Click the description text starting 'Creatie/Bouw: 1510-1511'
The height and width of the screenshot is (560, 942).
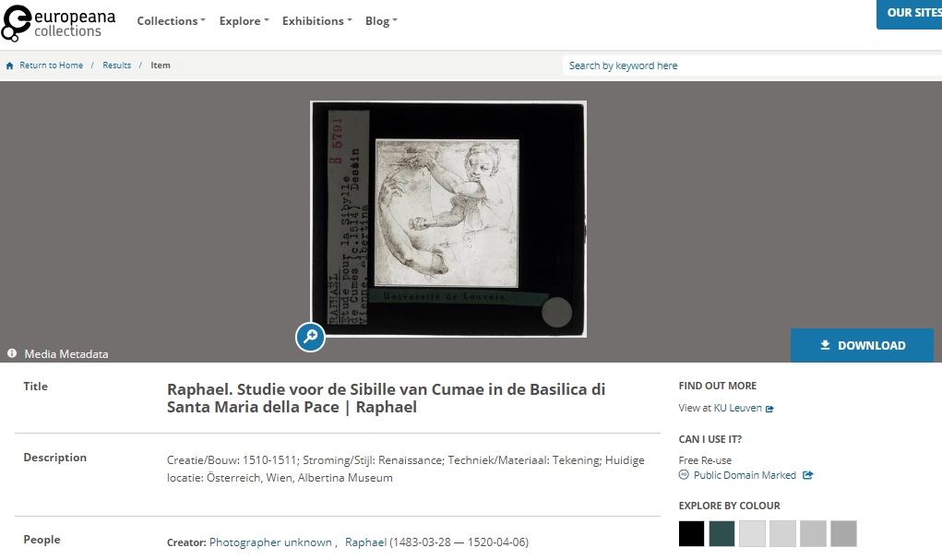click(406, 469)
